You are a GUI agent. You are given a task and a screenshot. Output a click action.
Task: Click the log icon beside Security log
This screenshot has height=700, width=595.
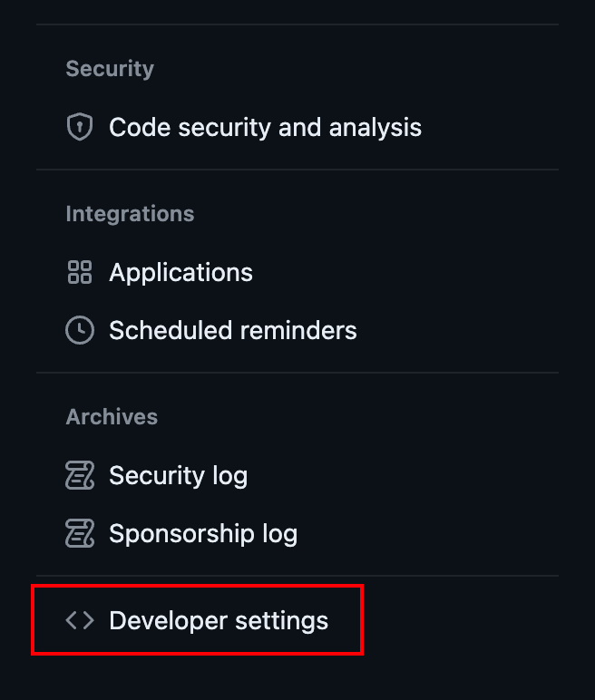pyautogui.click(x=80, y=475)
